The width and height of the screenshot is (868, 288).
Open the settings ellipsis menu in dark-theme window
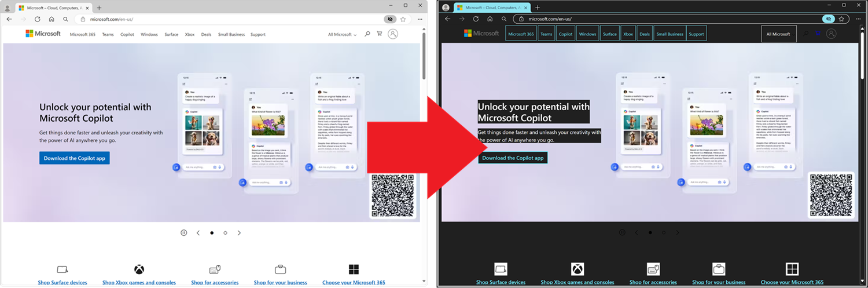pos(858,19)
